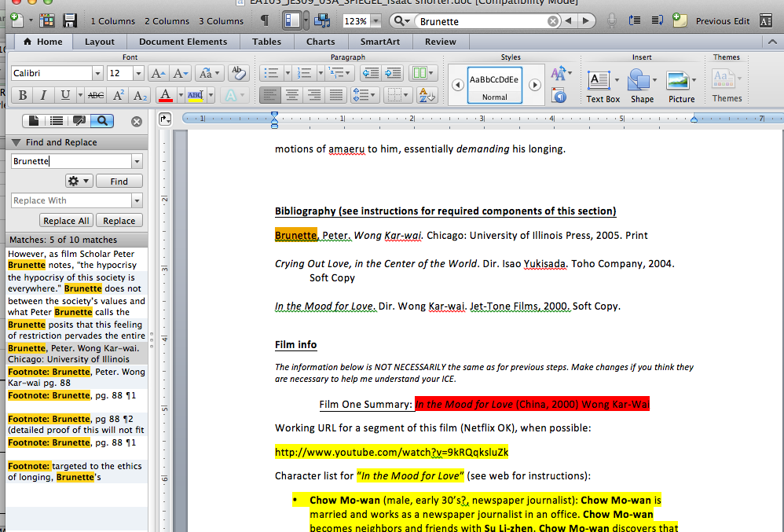This screenshot has height=532, width=784.
Task: Show paragraph marks with the pilcrow icon
Action: [x=265, y=20]
